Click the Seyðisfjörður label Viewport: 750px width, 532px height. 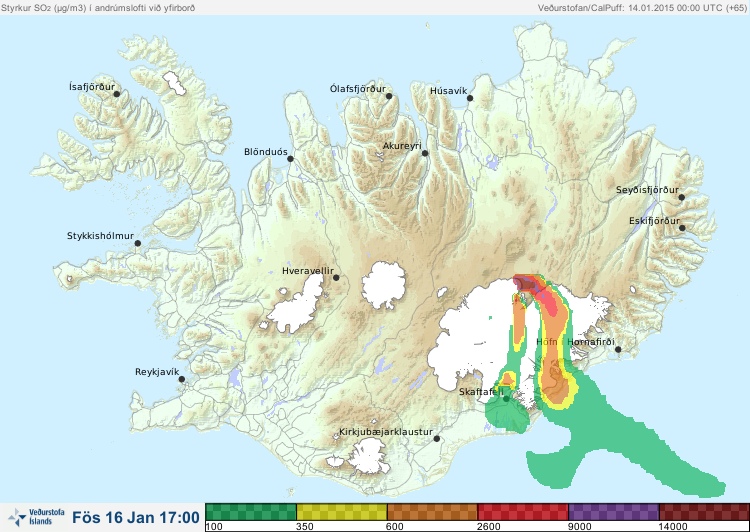tap(647, 190)
